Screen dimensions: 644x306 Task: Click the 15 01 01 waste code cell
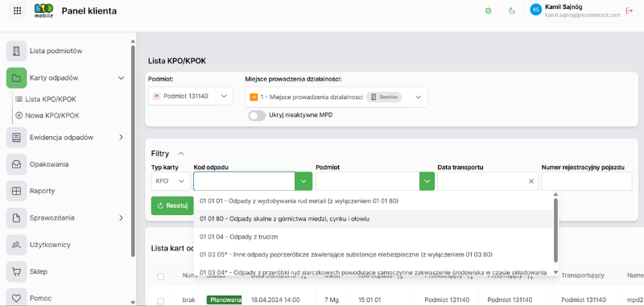pyautogui.click(x=369, y=300)
